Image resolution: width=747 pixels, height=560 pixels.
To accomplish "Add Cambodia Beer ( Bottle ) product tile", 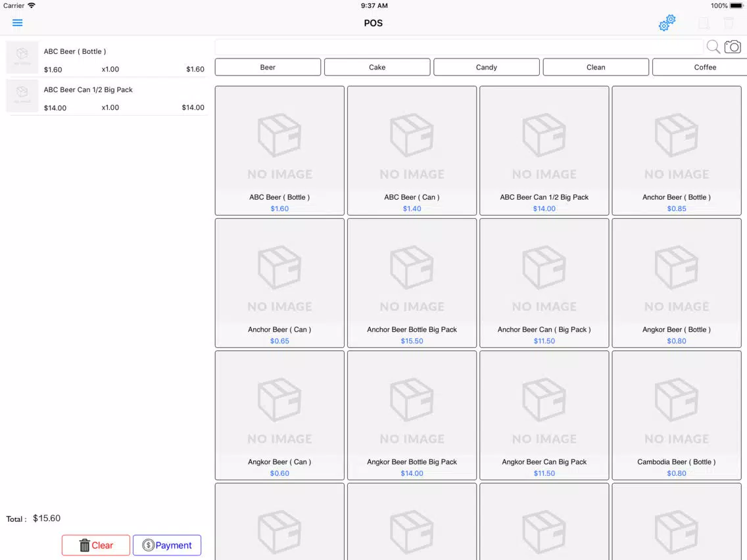I will click(677, 415).
